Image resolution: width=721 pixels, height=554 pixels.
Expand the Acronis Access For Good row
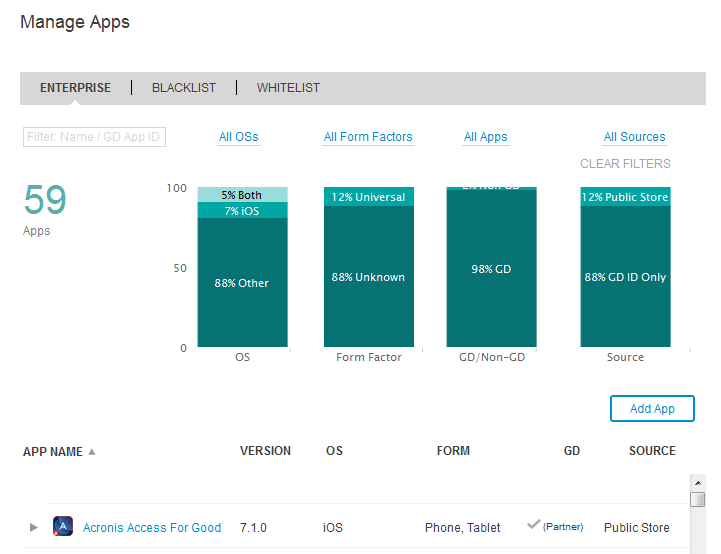33,527
